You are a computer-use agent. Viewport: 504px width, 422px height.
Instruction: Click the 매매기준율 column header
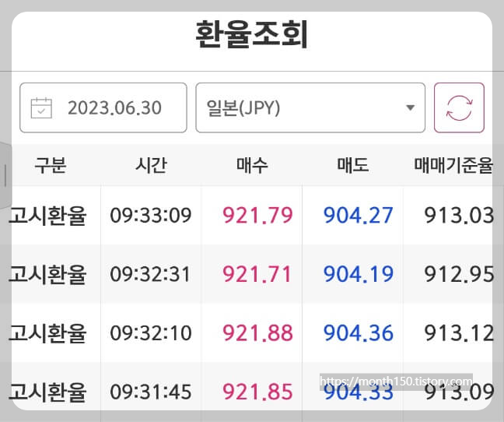pos(453,165)
